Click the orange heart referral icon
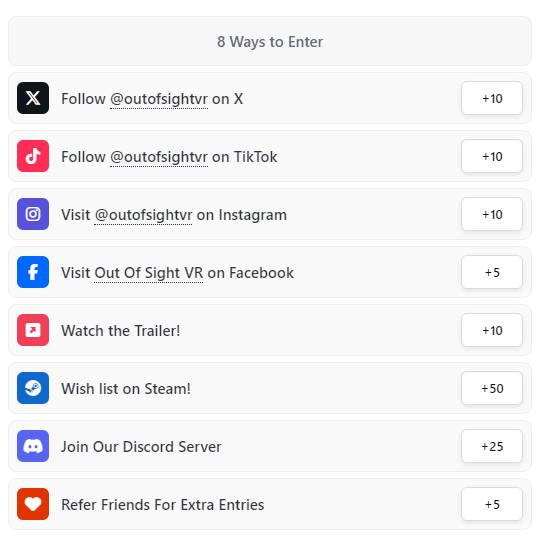 click(x=33, y=504)
